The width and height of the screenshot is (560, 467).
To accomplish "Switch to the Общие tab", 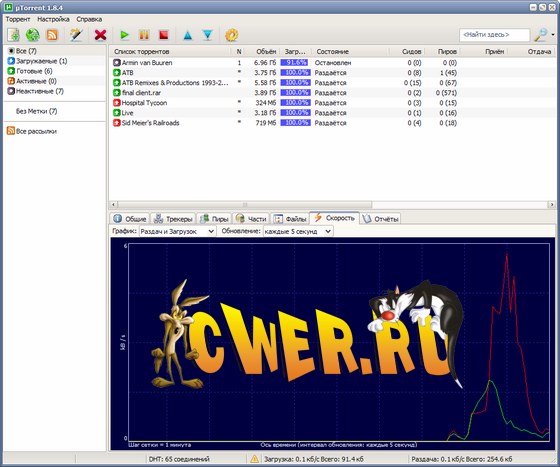I will pos(130,219).
